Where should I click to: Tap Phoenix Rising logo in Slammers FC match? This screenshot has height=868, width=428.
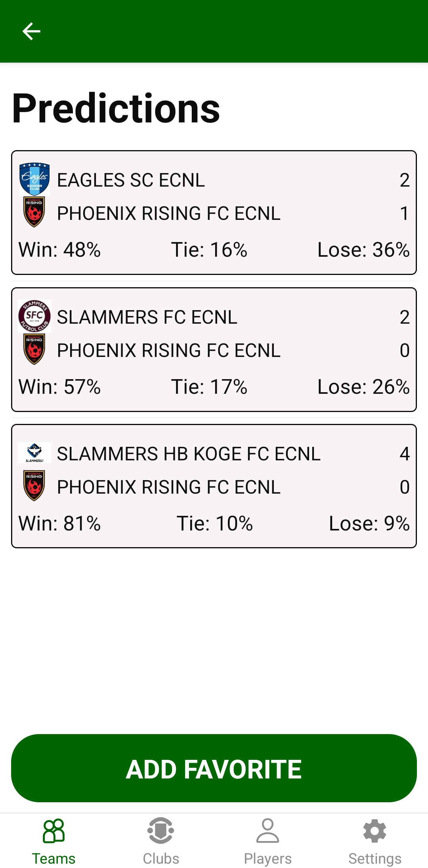(x=34, y=349)
